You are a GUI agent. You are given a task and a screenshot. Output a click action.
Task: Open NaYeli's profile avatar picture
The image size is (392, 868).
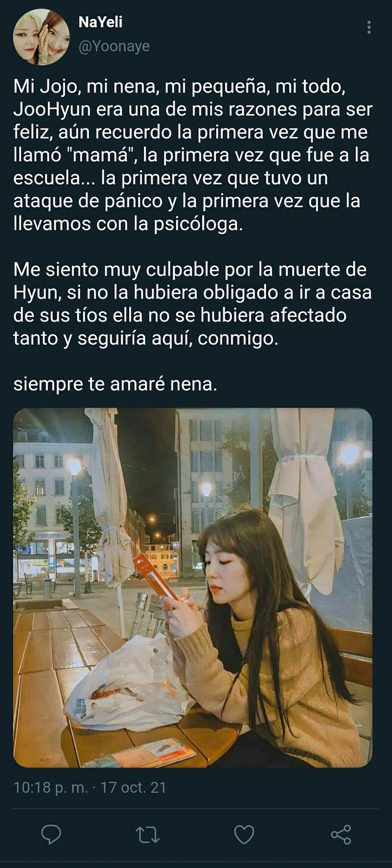[x=41, y=37]
